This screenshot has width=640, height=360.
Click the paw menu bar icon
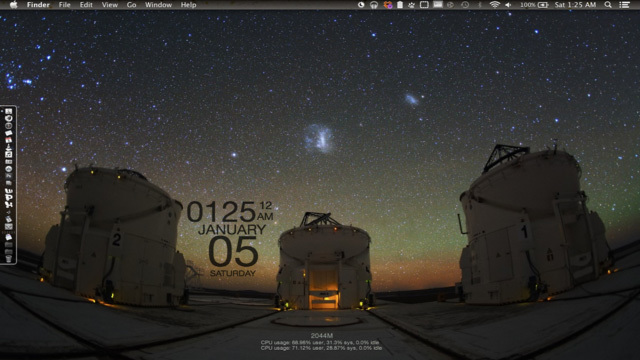[x=411, y=5]
